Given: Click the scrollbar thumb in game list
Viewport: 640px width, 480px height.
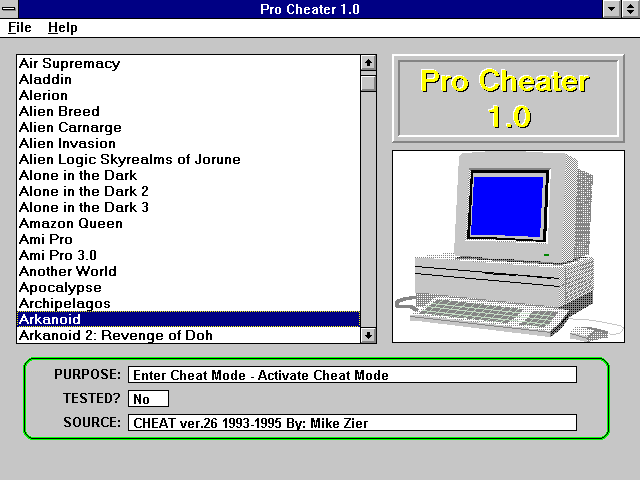Looking at the screenshot, I should [368, 82].
